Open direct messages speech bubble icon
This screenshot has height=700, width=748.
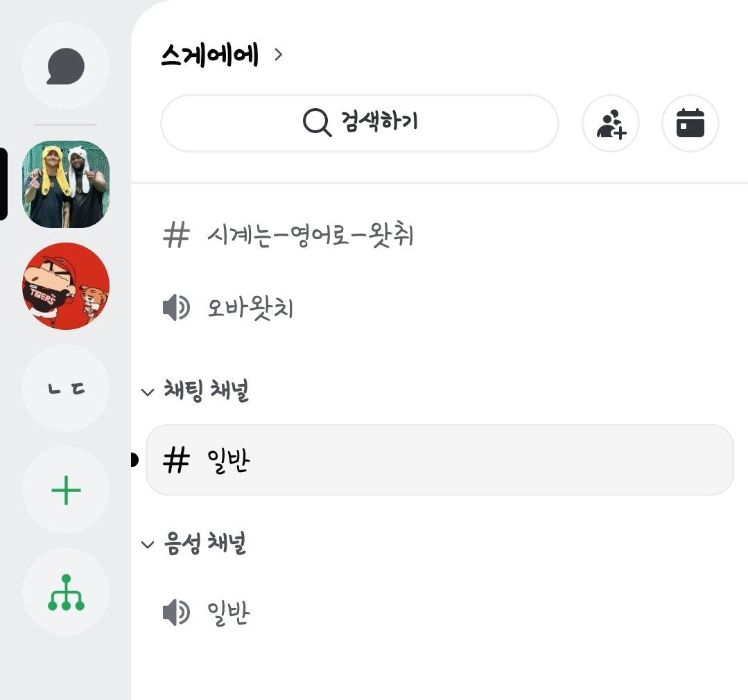[x=66, y=66]
